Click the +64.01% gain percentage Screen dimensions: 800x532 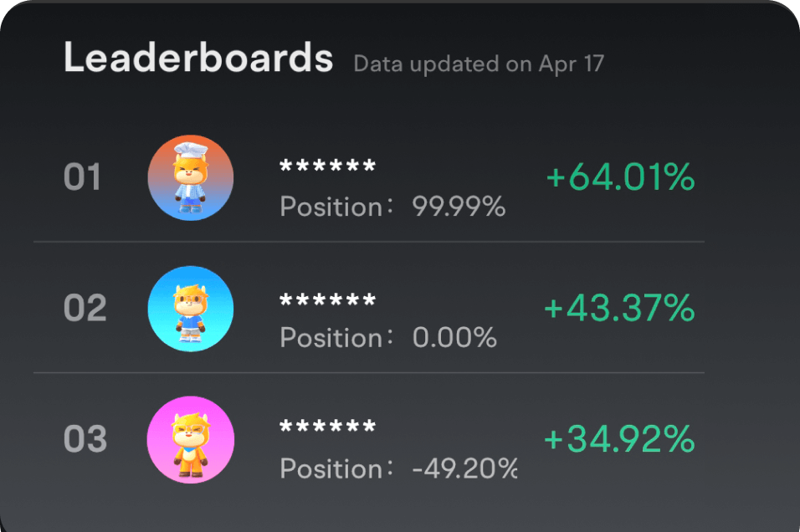pos(618,177)
